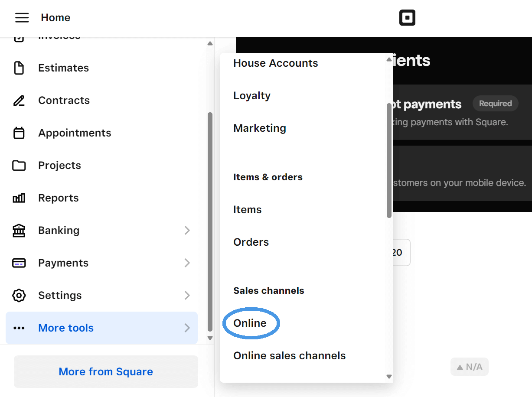
Task: Open Payments via its card icon
Action: coord(19,263)
